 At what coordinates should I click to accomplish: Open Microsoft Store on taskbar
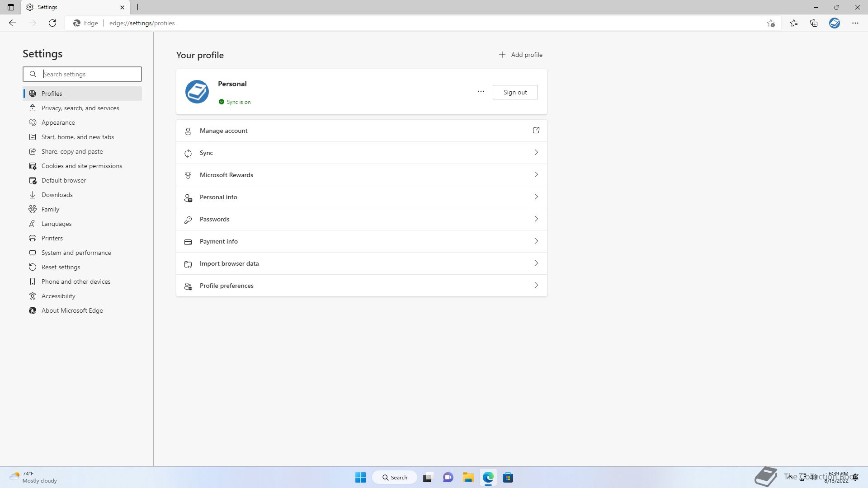[x=508, y=477]
